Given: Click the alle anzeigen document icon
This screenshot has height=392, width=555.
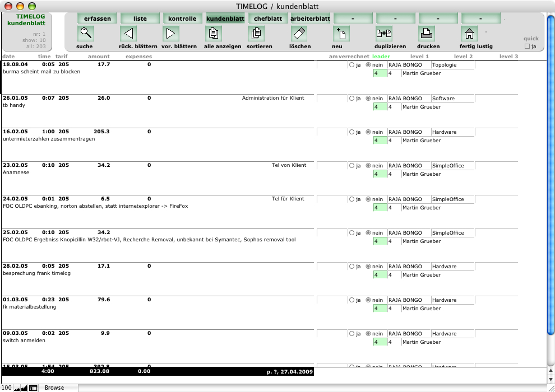Looking at the screenshot, I should point(213,34).
